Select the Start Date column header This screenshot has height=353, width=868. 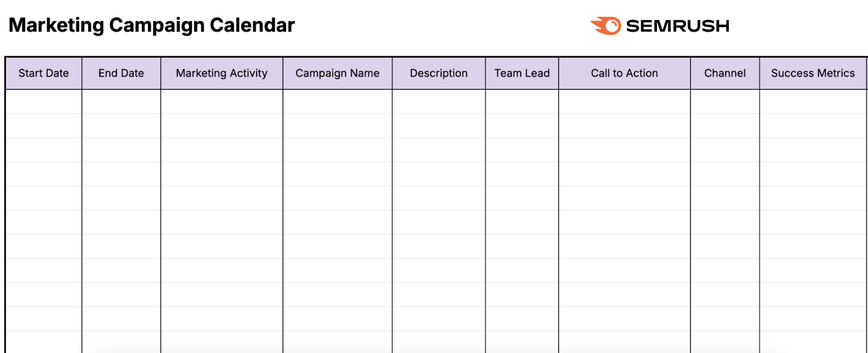click(43, 73)
